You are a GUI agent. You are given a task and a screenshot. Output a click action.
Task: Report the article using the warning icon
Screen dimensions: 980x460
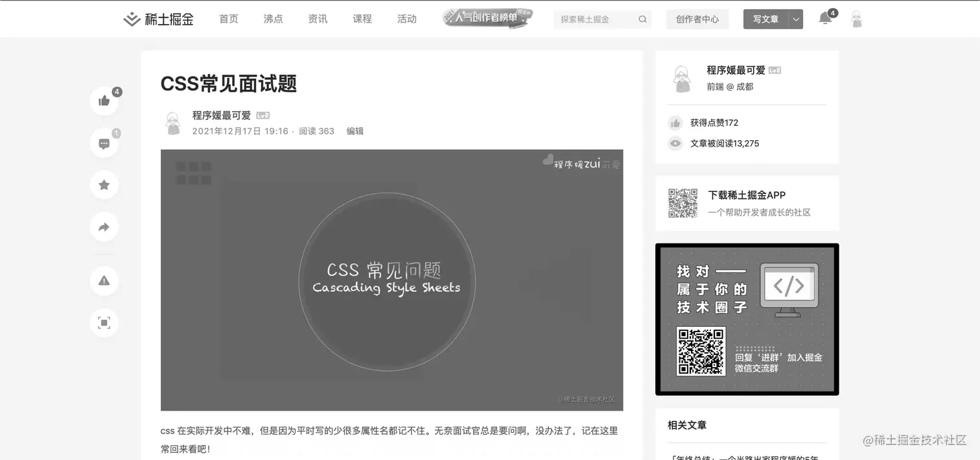pyautogui.click(x=104, y=281)
